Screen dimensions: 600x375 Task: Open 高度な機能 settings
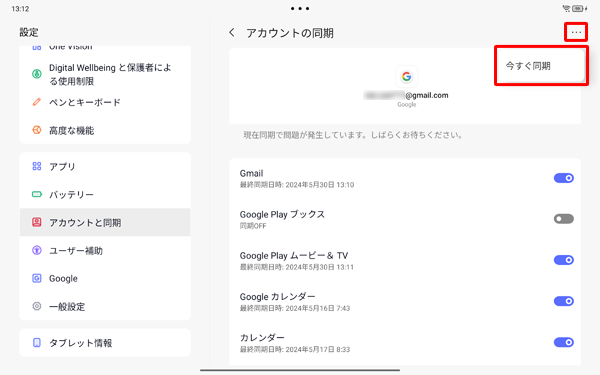[105, 130]
